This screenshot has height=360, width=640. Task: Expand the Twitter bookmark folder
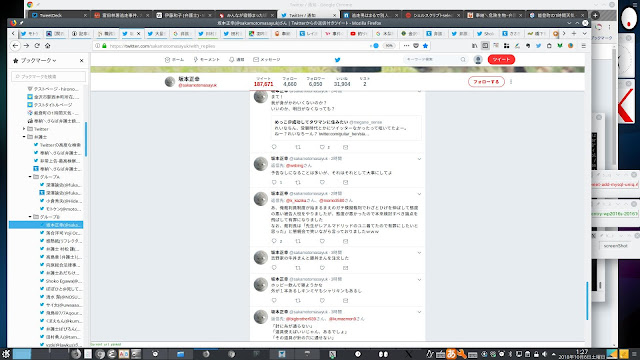[x=24, y=129]
